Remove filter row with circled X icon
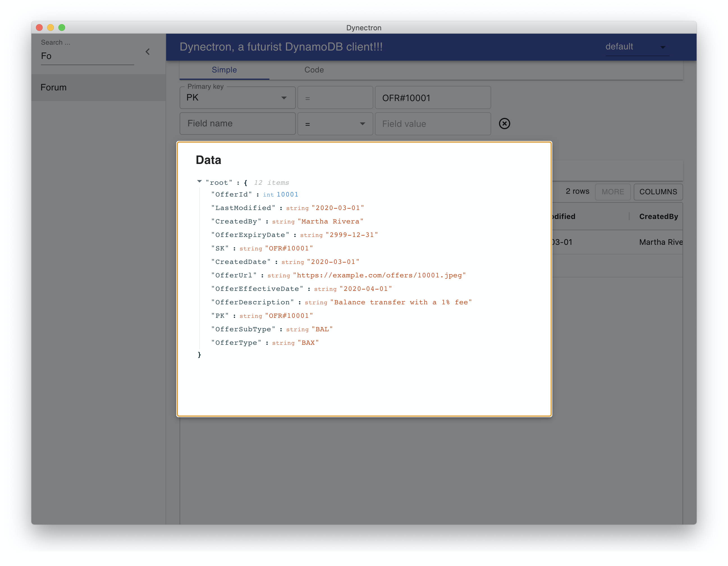The width and height of the screenshot is (728, 566). 504,124
